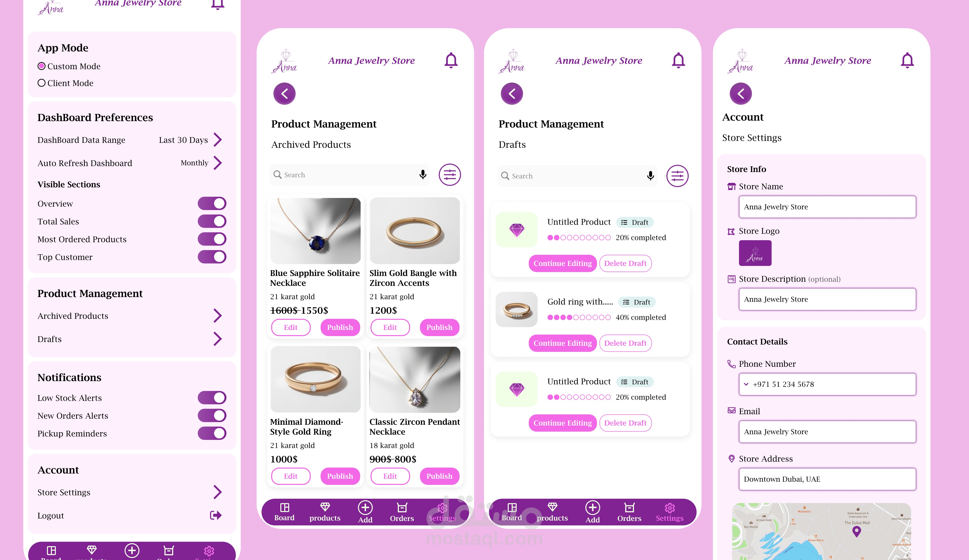
Task: Open Archived Products chevron in settings
Action: pyautogui.click(x=218, y=316)
